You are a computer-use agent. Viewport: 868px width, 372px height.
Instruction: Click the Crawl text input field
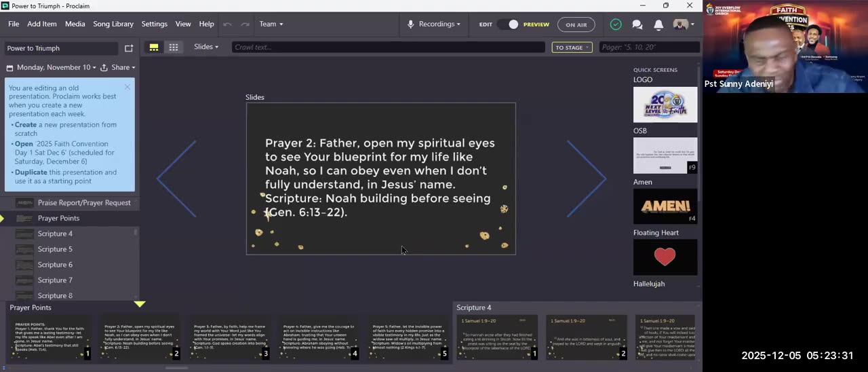[388, 48]
